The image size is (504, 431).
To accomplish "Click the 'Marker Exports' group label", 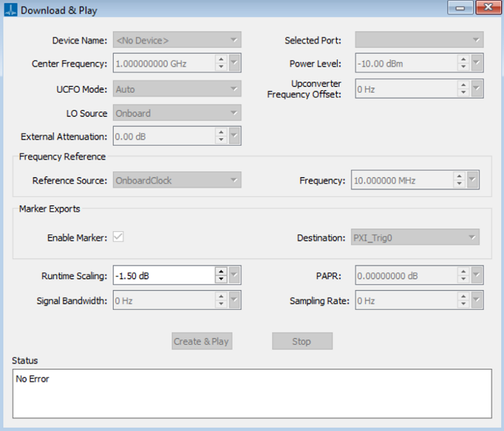I will coord(49,208).
